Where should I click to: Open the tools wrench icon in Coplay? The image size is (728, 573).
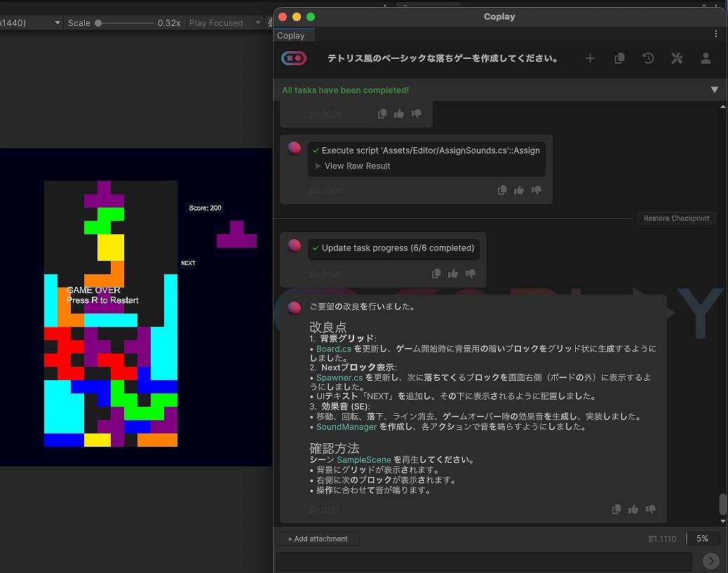pos(677,59)
